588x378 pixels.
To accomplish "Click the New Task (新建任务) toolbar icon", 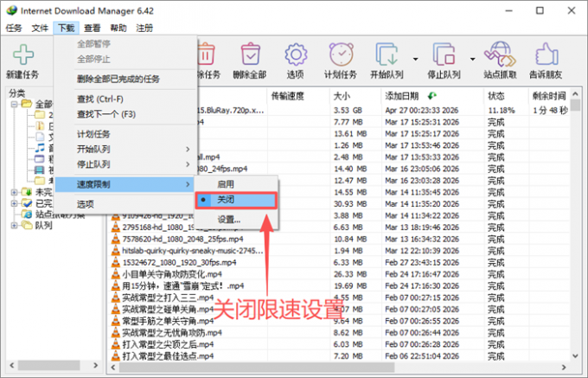I will 23,54.
